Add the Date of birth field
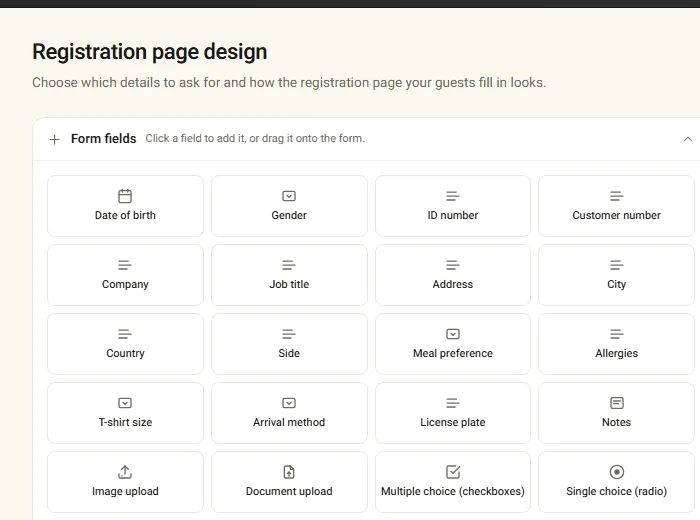 point(125,206)
